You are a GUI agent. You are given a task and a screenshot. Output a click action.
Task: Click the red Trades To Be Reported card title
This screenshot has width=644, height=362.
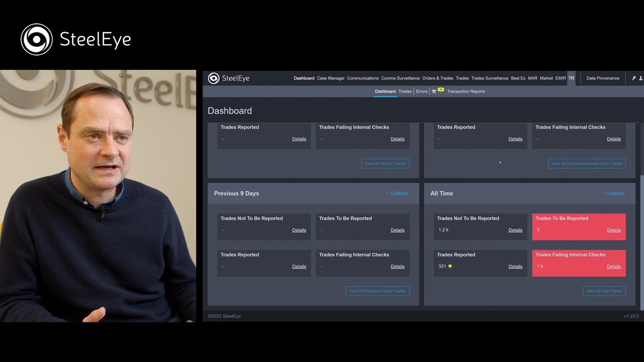coord(561,218)
